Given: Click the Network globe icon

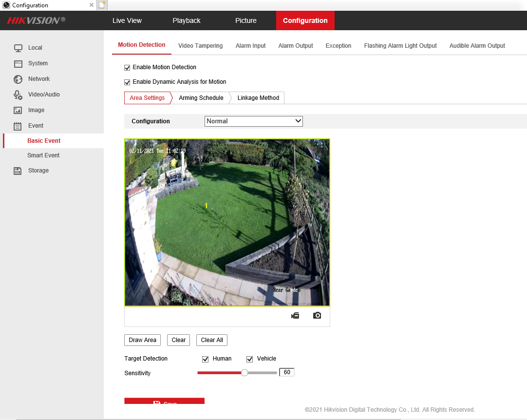Looking at the screenshot, I should click(18, 79).
